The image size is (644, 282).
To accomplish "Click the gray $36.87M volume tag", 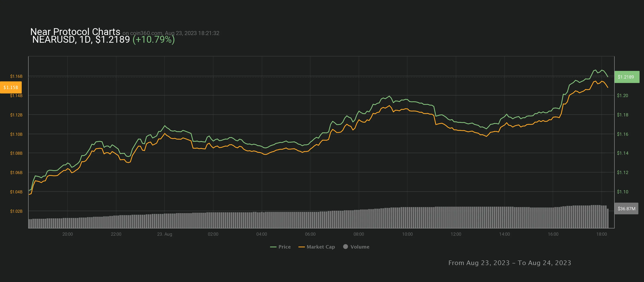I will 626,208.
